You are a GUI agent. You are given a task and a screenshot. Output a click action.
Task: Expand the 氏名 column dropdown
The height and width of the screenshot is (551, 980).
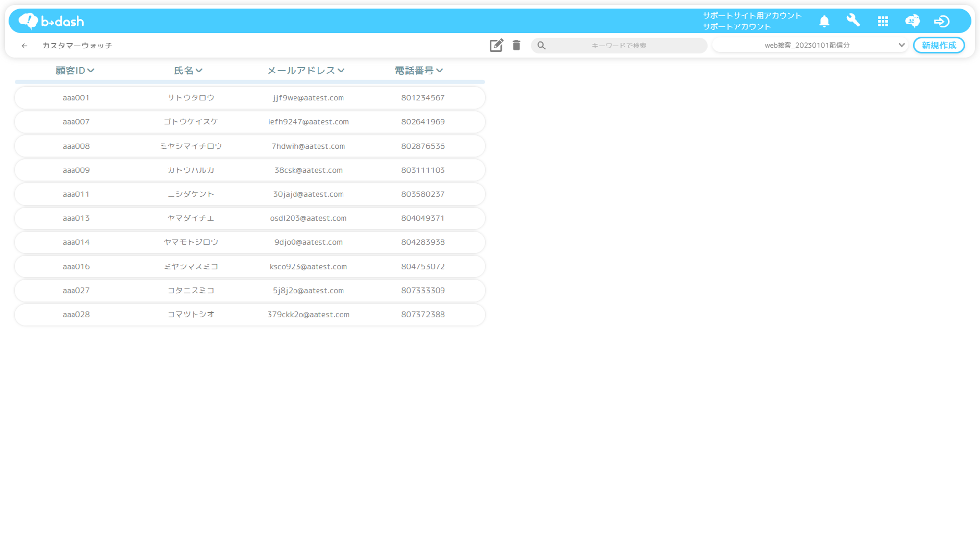[x=199, y=71]
